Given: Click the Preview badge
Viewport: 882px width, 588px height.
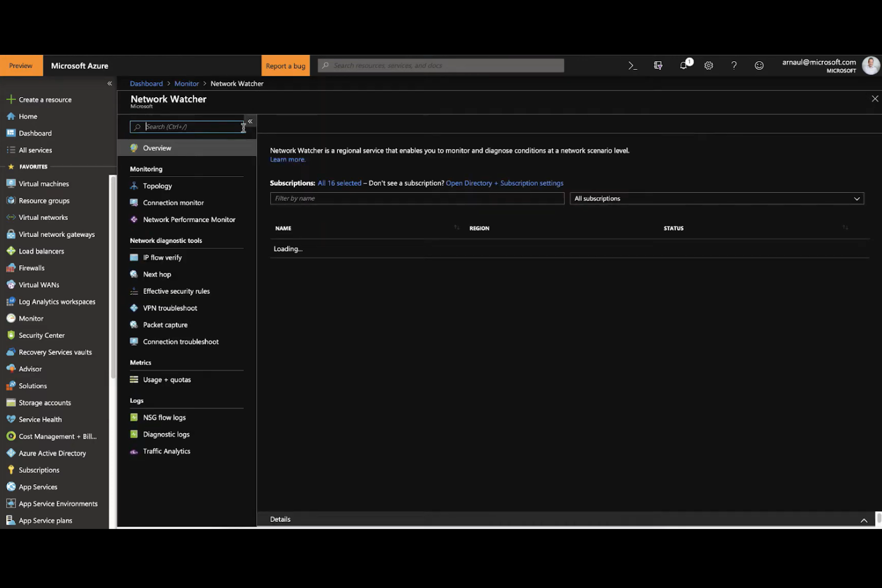Looking at the screenshot, I should 21,66.
